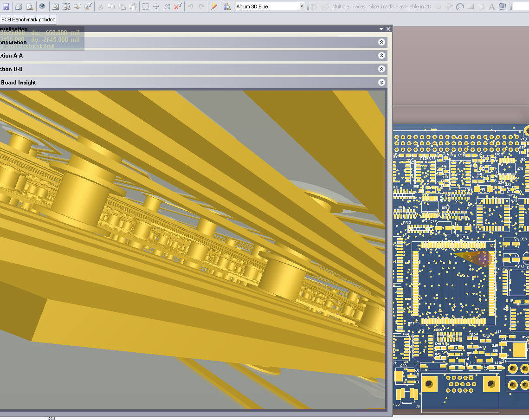The image size is (529, 420).
Task: Click the Deselect All icon
Action: point(167,6)
